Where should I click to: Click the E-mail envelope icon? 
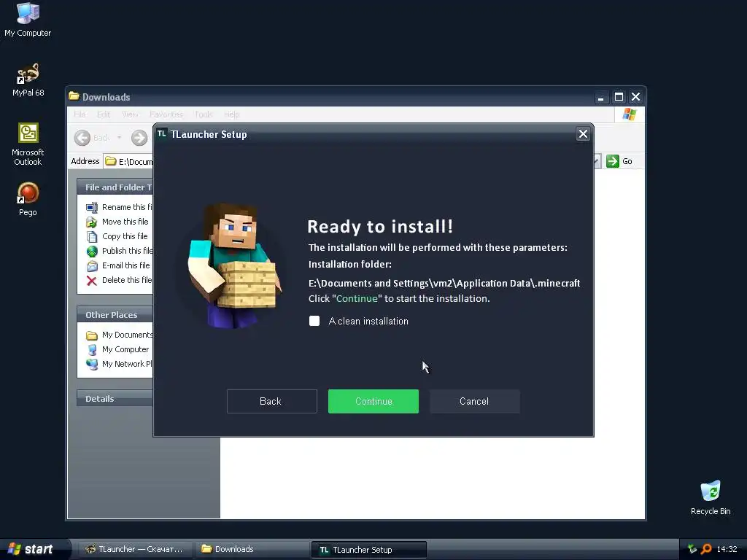tap(91, 265)
